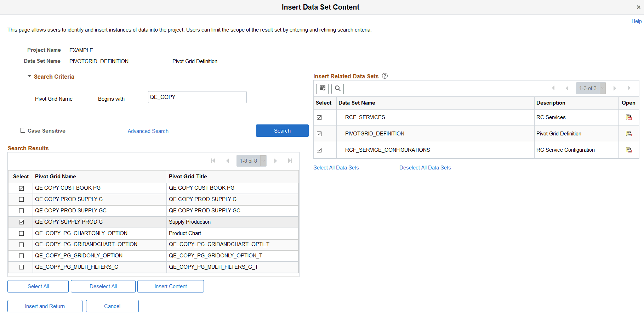Click the Cancel button
Screen dimensions: 644x318
tap(112, 306)
